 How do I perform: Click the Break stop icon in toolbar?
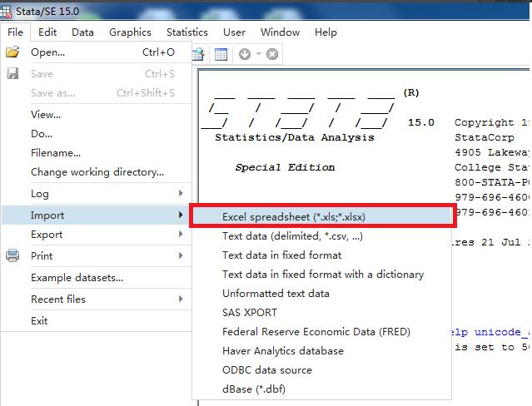[272, 54]
